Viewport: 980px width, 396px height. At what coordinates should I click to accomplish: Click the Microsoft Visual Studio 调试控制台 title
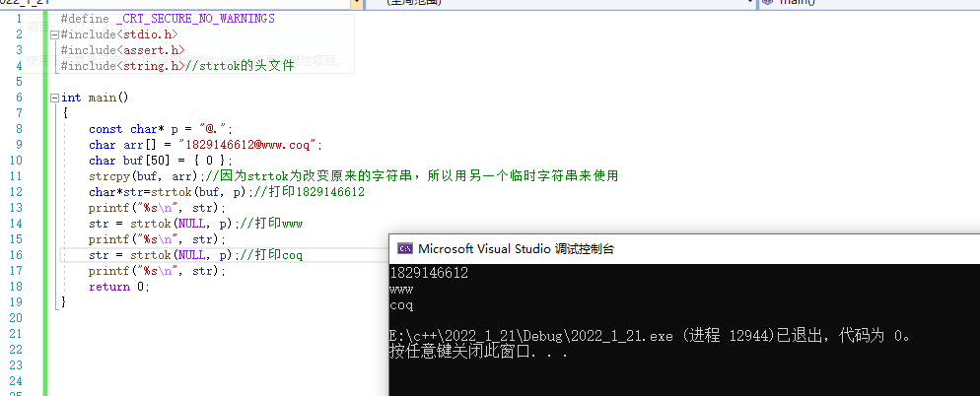click(517, 249)
